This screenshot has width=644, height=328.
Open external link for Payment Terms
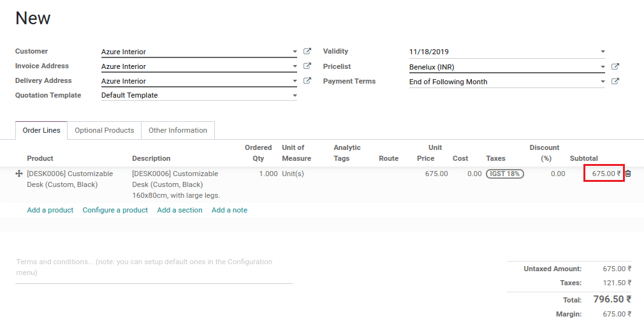point(615,82)
